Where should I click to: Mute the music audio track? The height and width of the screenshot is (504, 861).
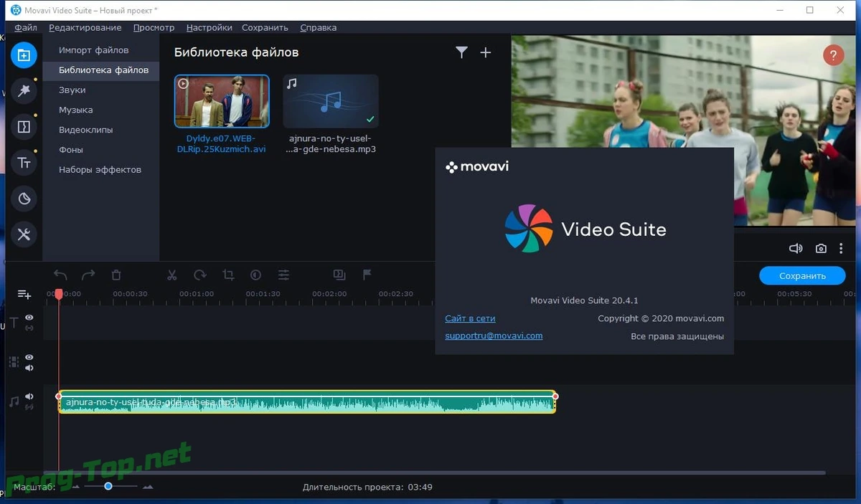point(29,396)
